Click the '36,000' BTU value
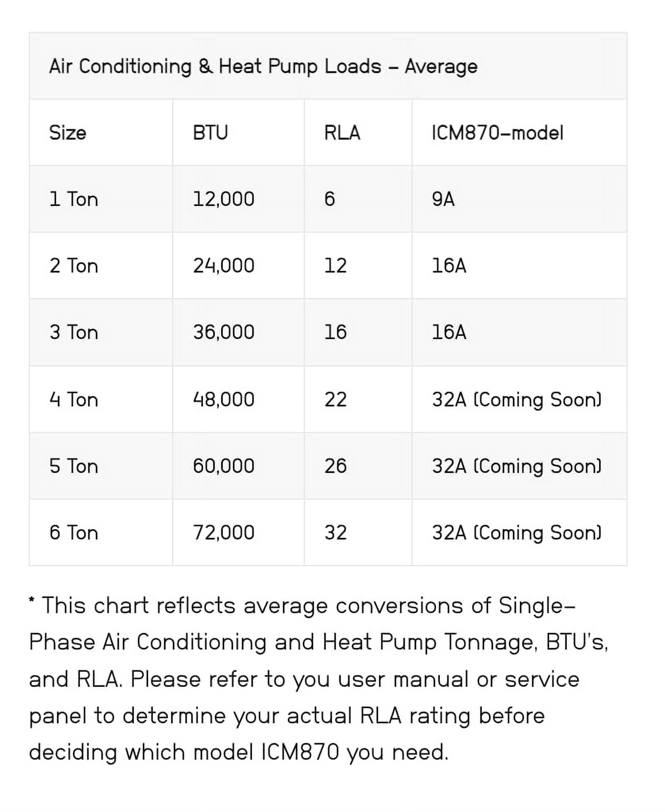 (x=224, y=332)
